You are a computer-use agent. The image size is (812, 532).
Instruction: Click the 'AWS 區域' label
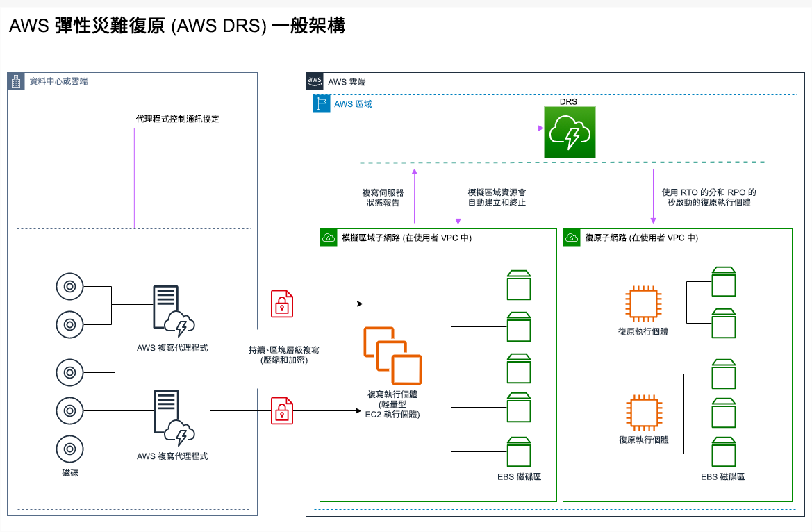[353, 104]
